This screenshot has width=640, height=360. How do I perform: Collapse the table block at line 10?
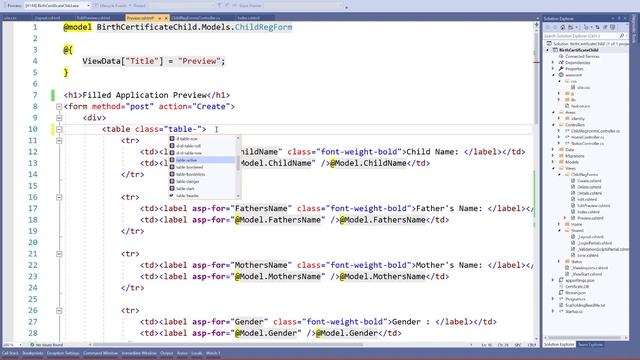59,129
